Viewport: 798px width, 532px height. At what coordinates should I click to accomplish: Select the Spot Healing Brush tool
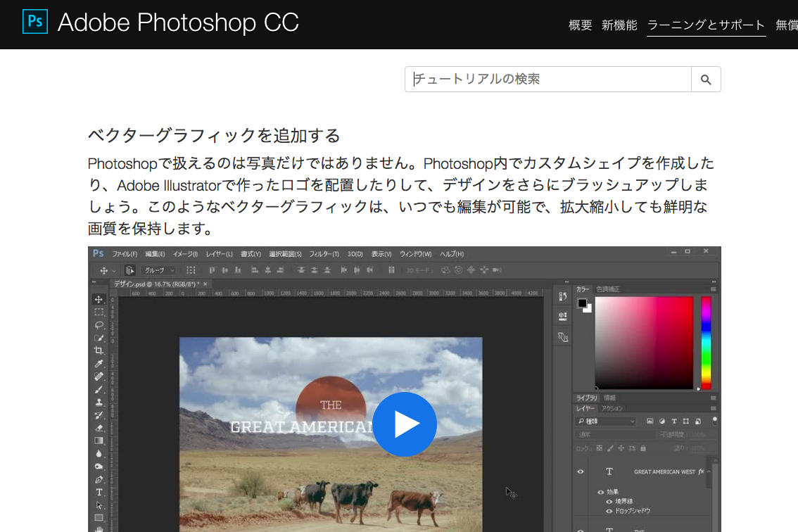click(99, 376)
